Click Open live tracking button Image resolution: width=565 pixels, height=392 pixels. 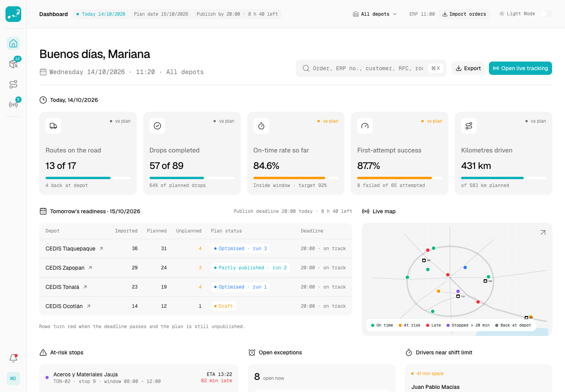[520, 68]
